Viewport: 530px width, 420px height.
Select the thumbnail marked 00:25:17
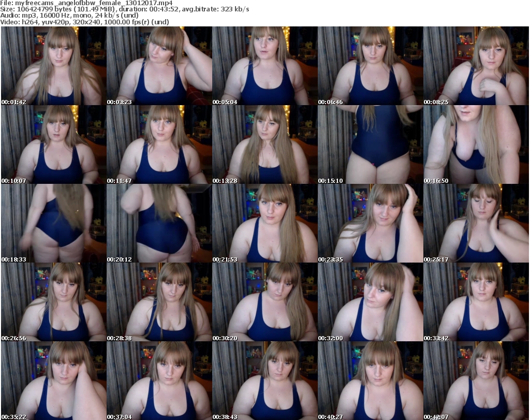pyautogui.click(x=476, y=223)
